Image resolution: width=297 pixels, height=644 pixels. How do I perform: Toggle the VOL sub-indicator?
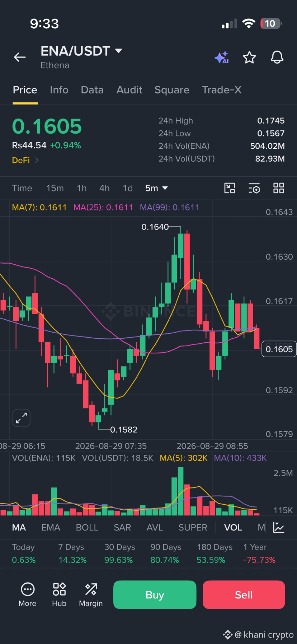(233, 527)
